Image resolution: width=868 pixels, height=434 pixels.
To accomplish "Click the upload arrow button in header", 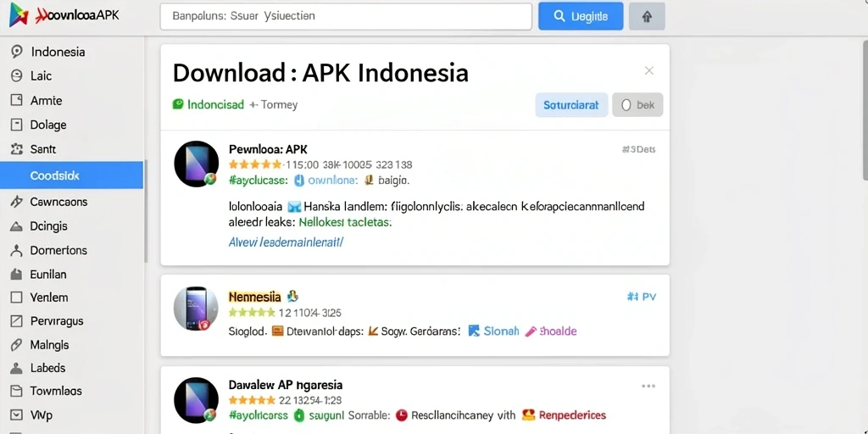I will coord(647,17).
